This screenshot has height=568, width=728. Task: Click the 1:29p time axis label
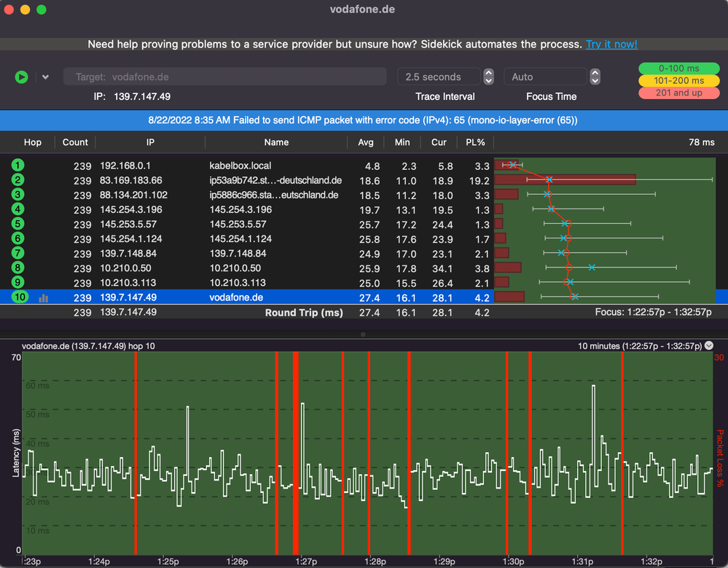point(445,561)
